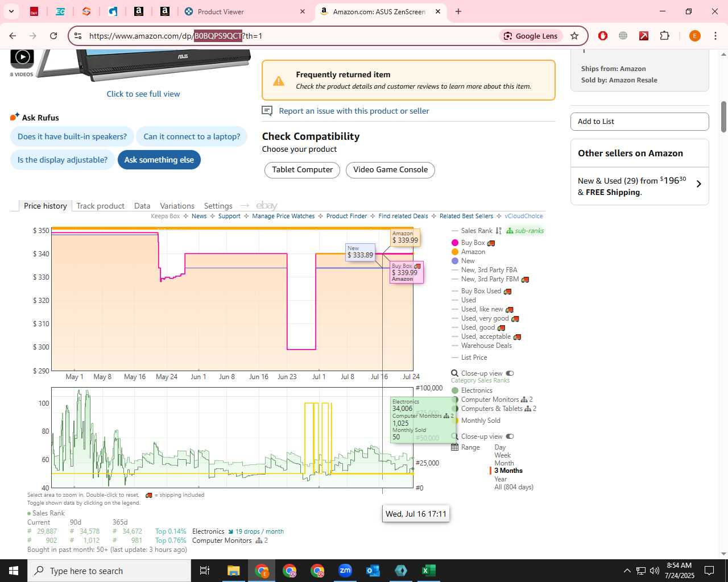Image resolution: width=728 pixels, height=582 pixels.
Task: Open the Add to List dropdown
Action: coord(640,122)
